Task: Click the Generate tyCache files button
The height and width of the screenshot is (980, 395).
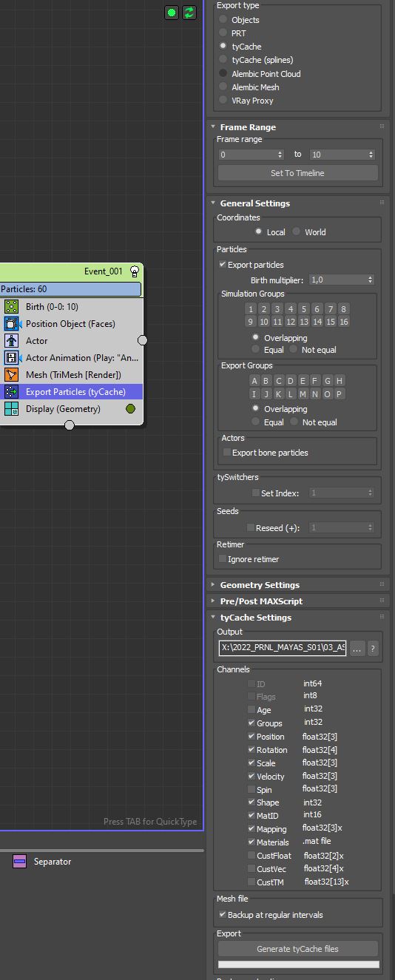Action: [298, 949]
